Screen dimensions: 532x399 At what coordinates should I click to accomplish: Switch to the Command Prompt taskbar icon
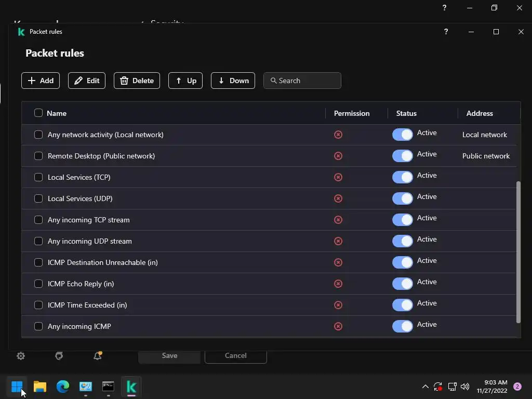[x=108, y=387]
